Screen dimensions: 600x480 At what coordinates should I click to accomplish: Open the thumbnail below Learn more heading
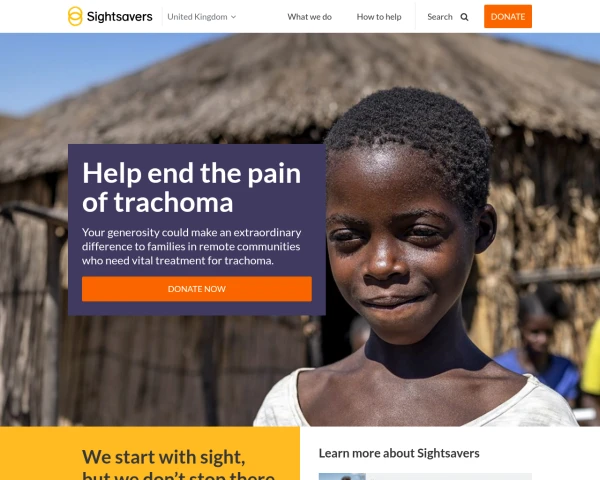[342, 477]
